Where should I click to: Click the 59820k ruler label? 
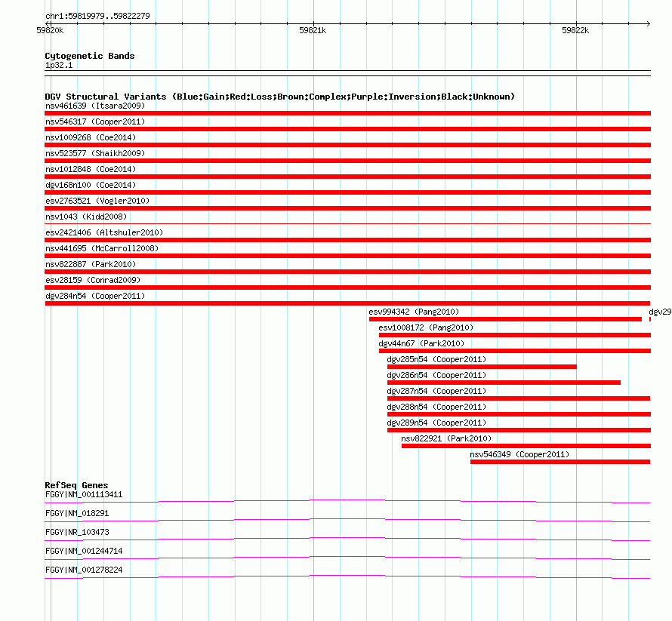[50, 30]
